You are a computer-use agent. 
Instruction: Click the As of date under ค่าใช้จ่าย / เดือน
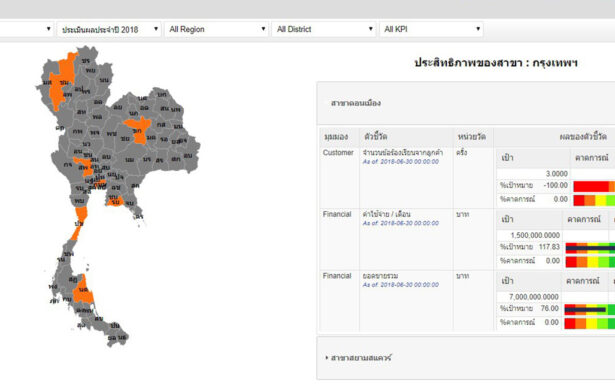pos(400,223)
